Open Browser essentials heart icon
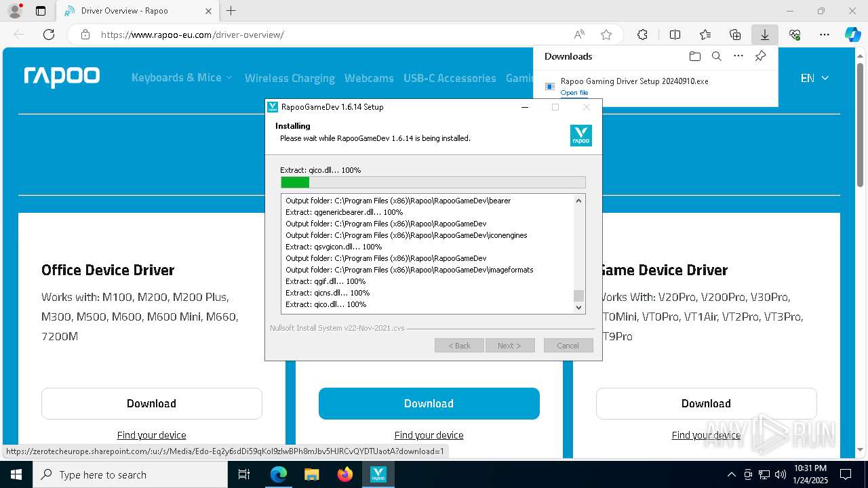 tap(795, 35)
